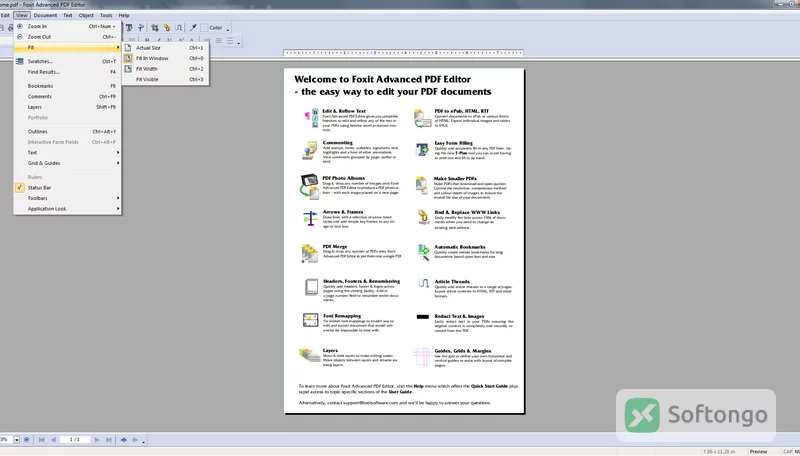Choose Layers from View menu
This screenshot has height=456, width=800.
click(67, 107)
